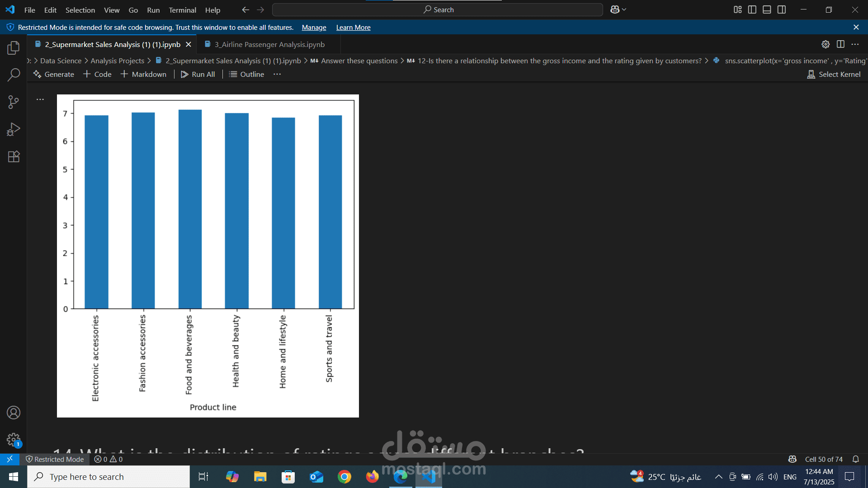
Task: Open the File menu
Action: (x=30, y=10)
